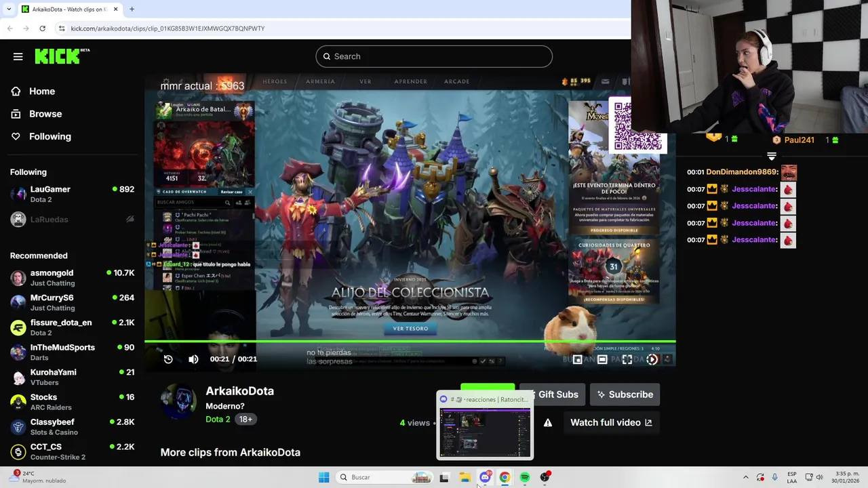The image size is (868, 488).
Task: Click DonDimandon9869 chat username
Action: coord(742,172)
